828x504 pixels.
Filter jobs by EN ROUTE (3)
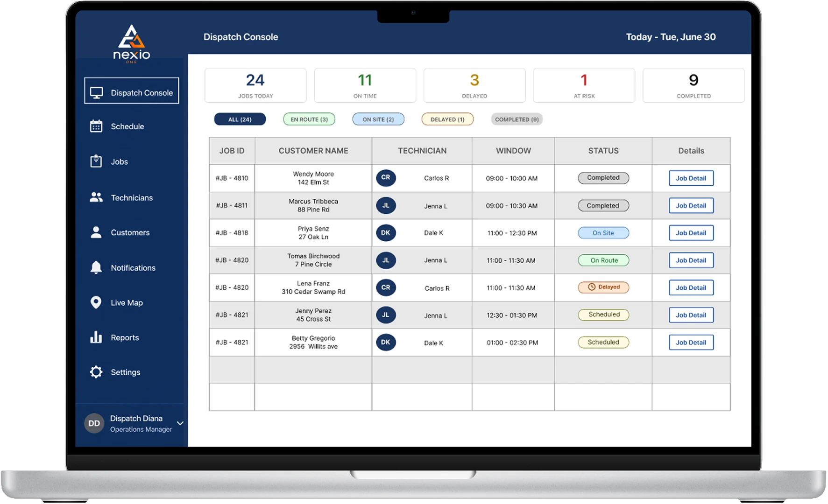[309, 119]
